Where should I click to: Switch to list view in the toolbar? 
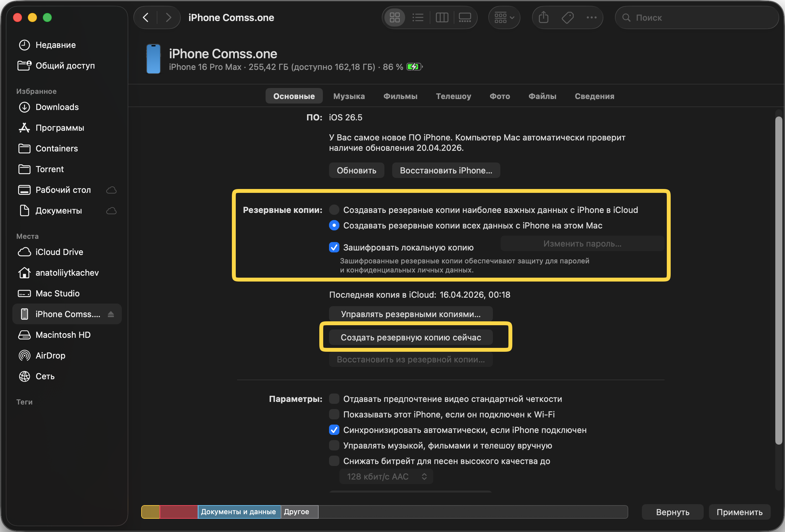tap(418, 17)
